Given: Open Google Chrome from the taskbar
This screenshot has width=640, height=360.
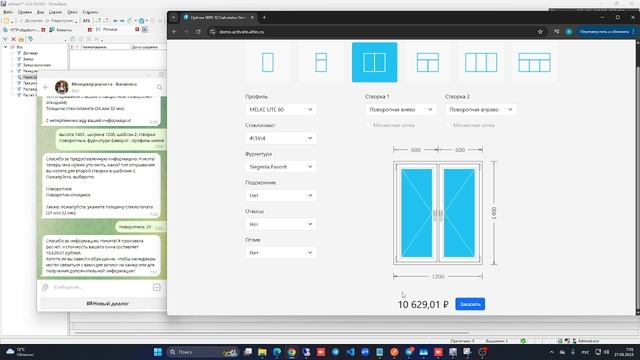Looking at the screenshot, I should [291, 352].
